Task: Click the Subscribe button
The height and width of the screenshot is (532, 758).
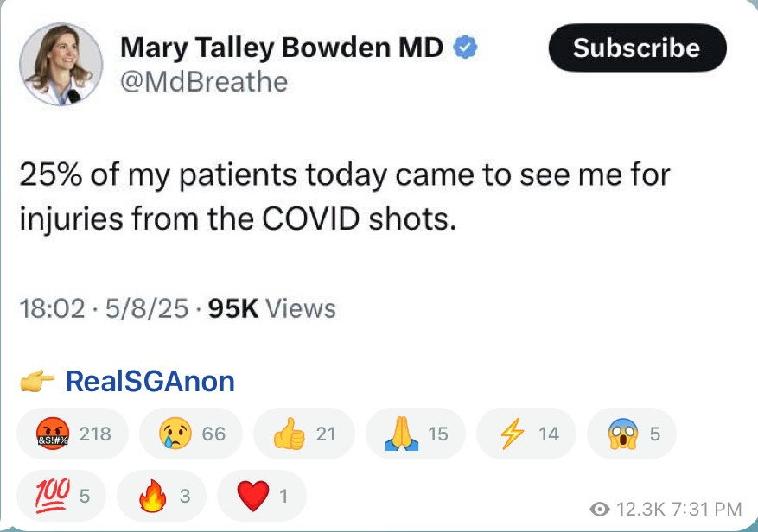Action: coord(637,47)
